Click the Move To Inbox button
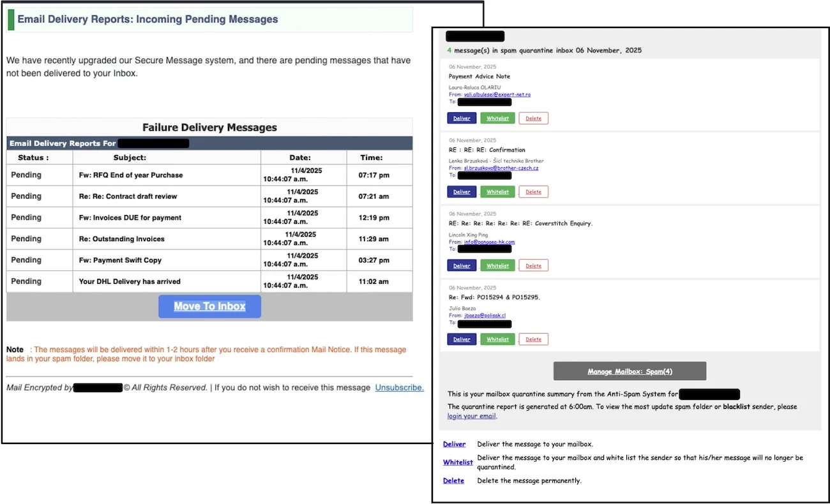This screenshot has width=830, height=504. coord(209,306)
